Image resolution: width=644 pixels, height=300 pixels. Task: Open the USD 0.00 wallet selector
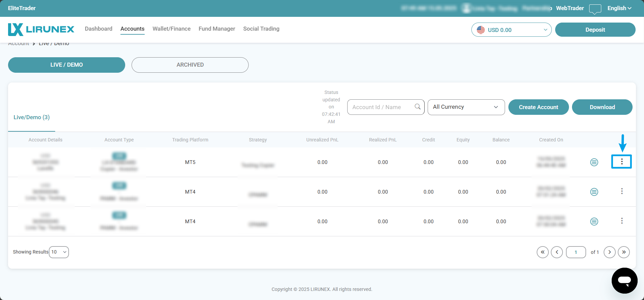click(511, 30)
